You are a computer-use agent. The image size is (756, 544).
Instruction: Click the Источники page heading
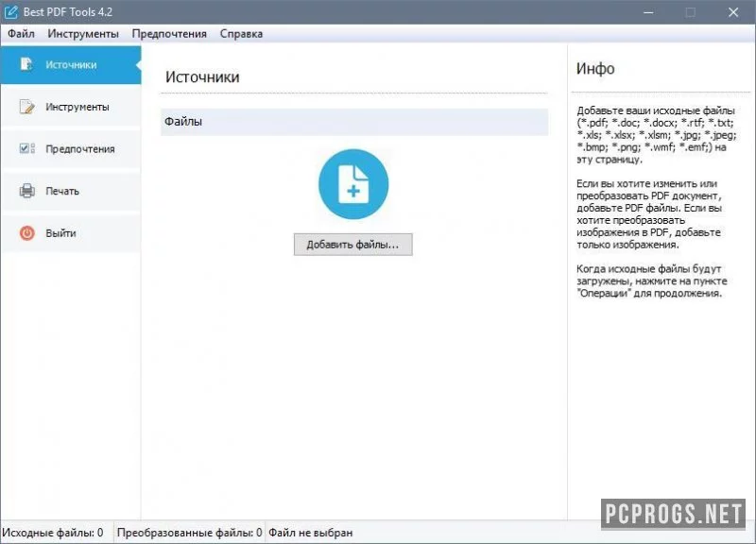click(x=202, y=76)
